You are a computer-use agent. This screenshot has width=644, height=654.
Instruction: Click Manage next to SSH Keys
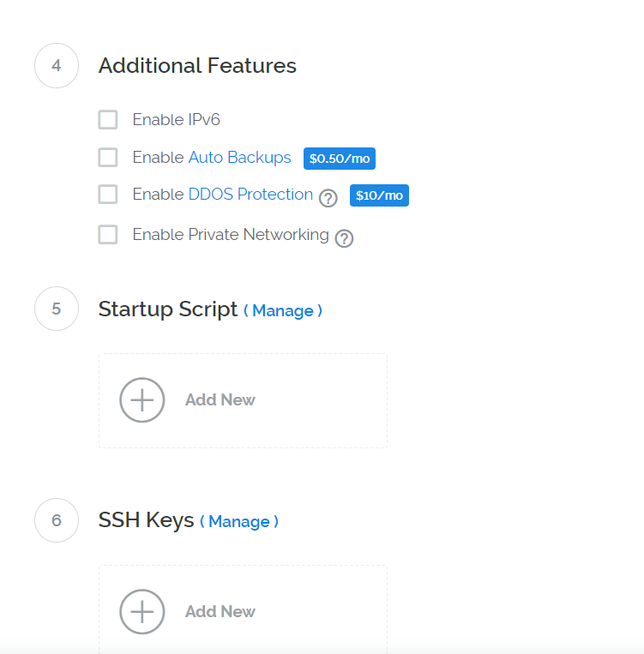coord(239,521)
